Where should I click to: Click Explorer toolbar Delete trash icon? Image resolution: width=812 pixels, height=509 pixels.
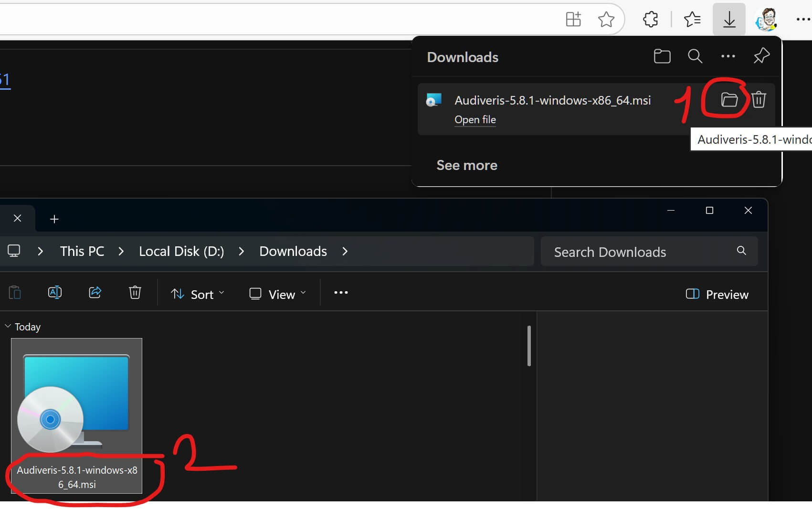point(135,293)
